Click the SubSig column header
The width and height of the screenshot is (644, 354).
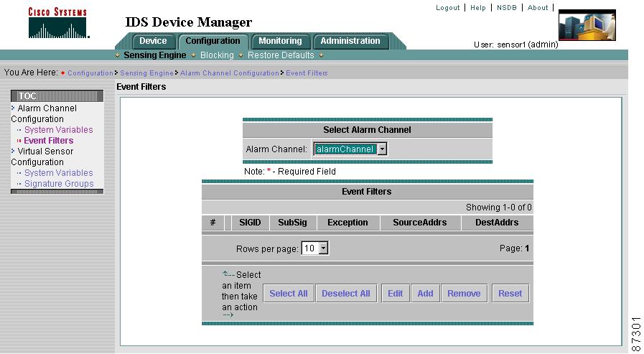(x=292, y=223)
